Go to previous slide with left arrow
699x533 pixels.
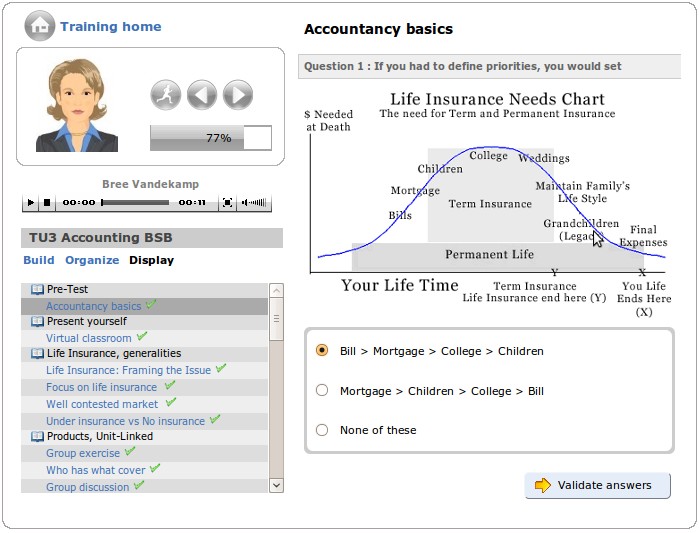pyautogui.click(x=201, y=95)
